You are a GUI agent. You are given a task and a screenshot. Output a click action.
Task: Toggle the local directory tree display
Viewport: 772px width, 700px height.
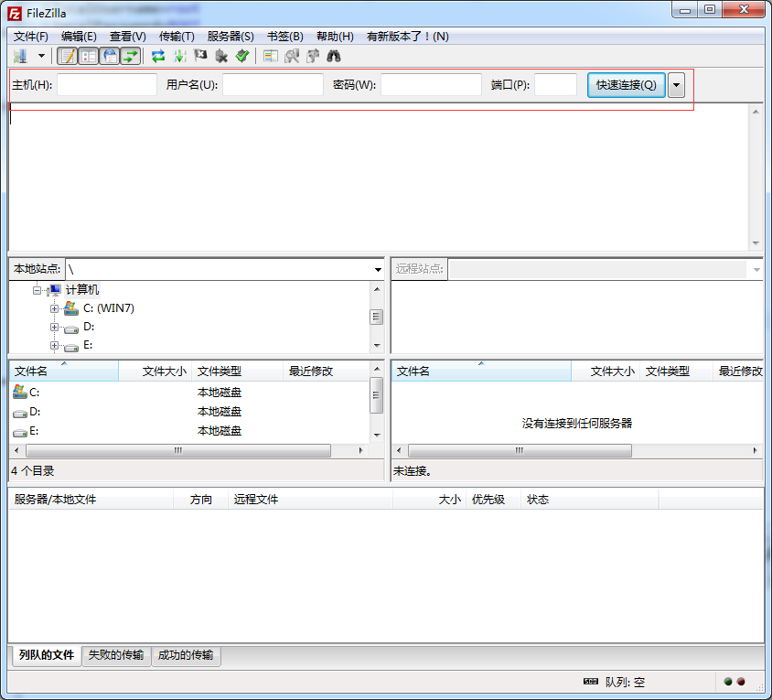click(89, 56)
